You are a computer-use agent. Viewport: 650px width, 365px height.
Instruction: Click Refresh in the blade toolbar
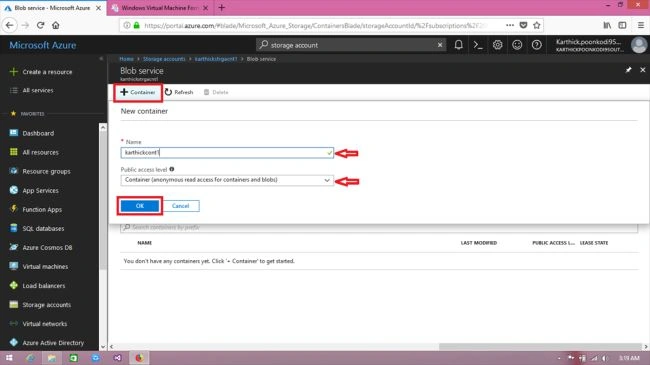coord(179,92)
